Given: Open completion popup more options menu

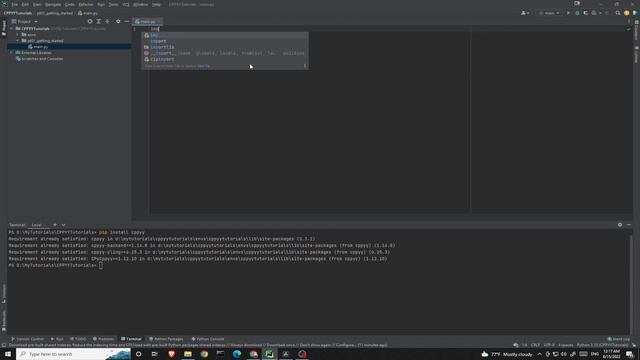Looking at the screenshot, I should point(304,66).
